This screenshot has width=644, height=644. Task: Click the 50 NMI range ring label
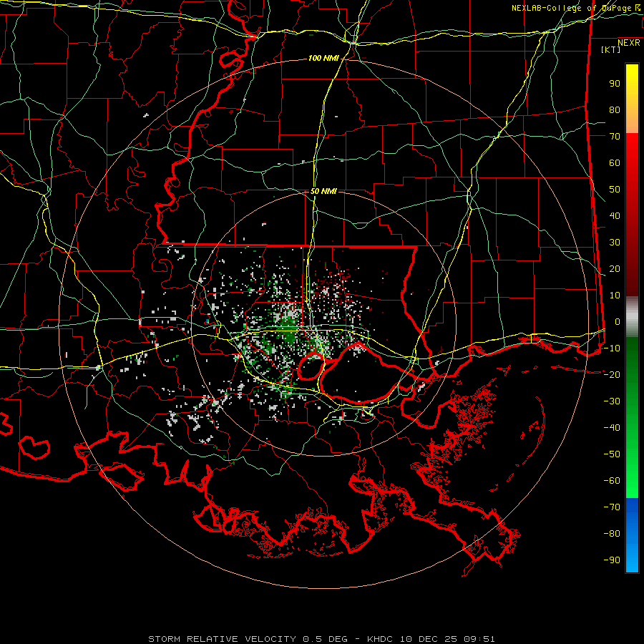tap(323, 191)
